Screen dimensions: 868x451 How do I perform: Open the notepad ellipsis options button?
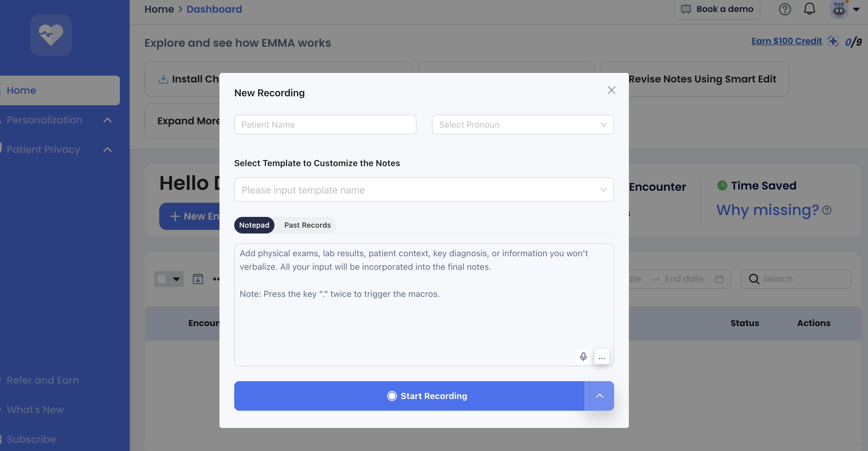(x=602, y=357)
